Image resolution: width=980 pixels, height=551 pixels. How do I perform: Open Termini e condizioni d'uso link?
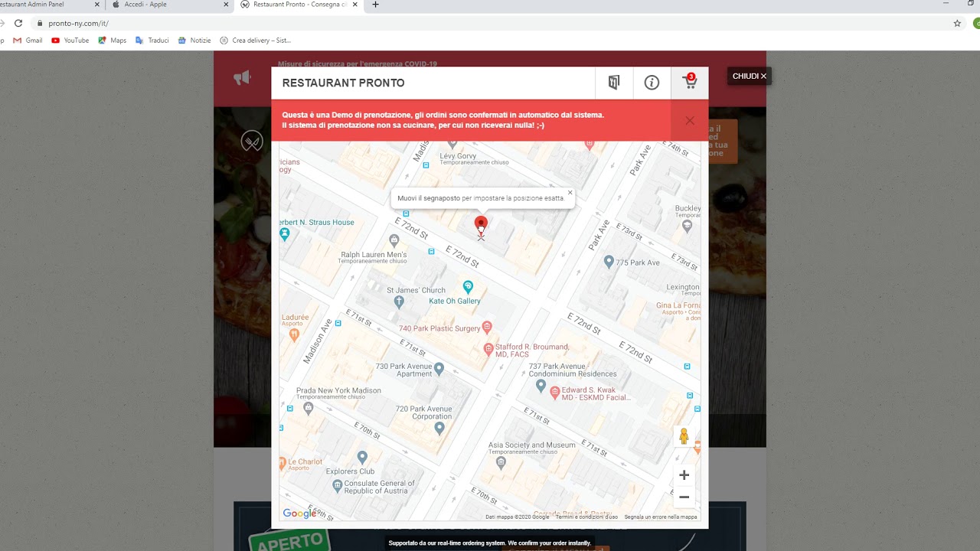coord(586,517)
